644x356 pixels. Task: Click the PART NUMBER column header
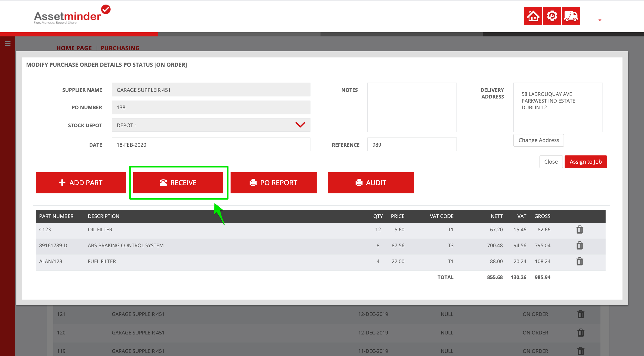[56, 216]
